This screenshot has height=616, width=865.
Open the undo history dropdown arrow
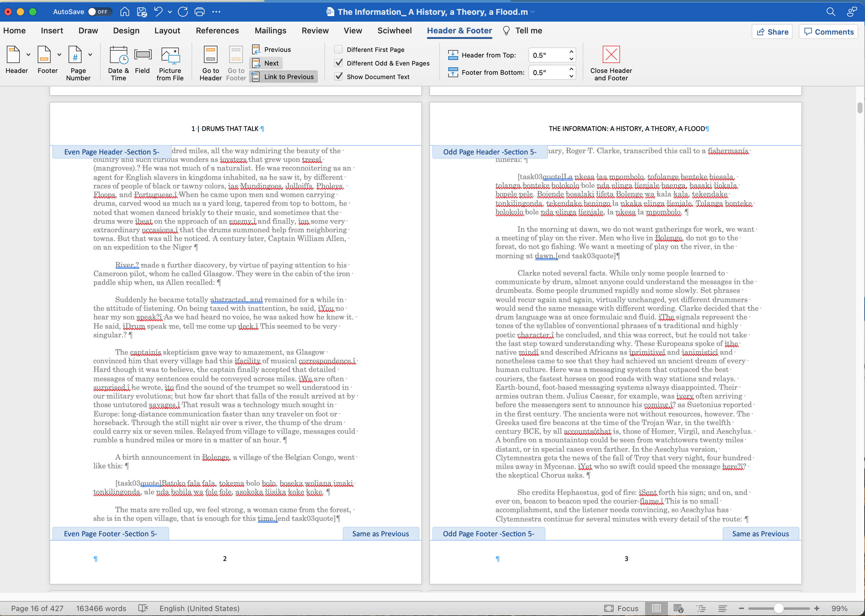pos(170,12)
